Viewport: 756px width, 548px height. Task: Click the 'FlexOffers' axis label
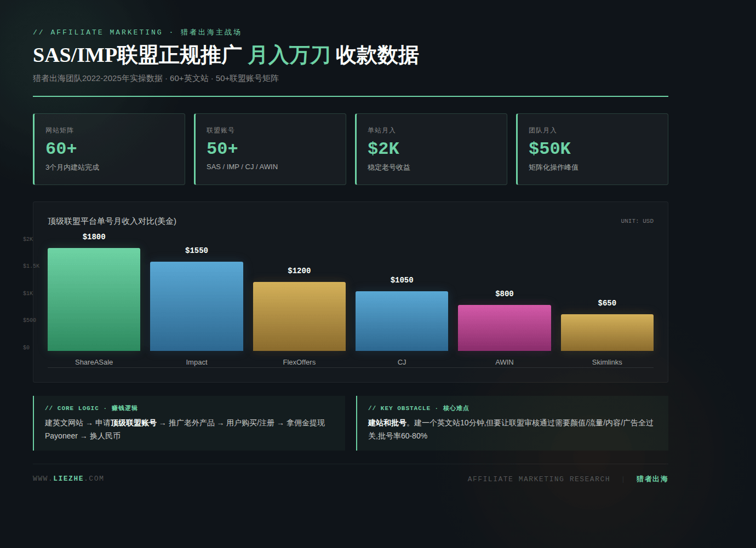tap(299, 362)
